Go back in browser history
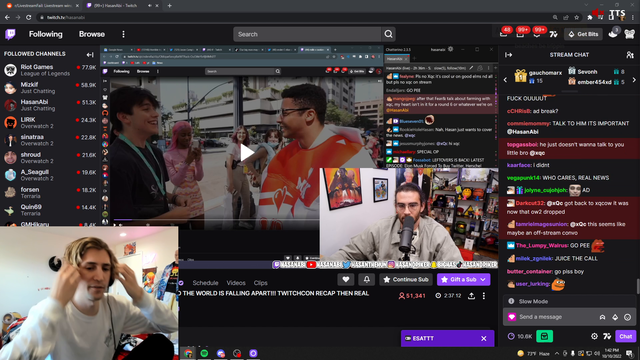This screenshot has width=640, height=360. [7, 18]
